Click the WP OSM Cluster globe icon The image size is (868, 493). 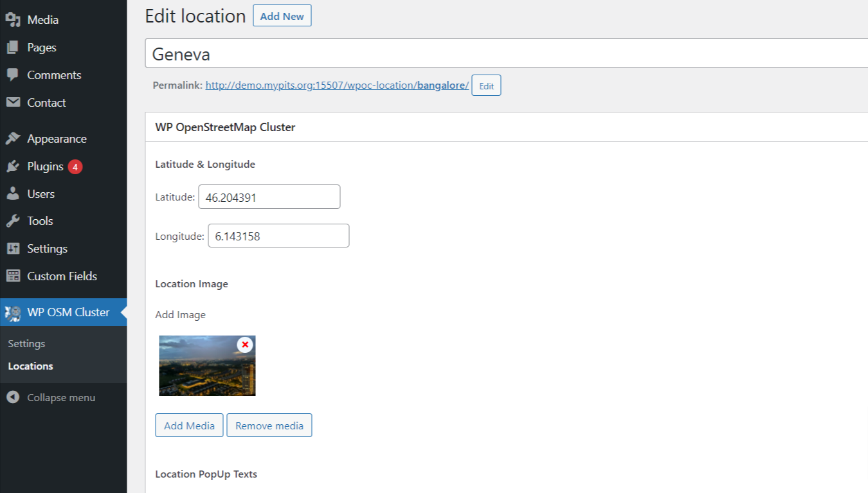13,312
